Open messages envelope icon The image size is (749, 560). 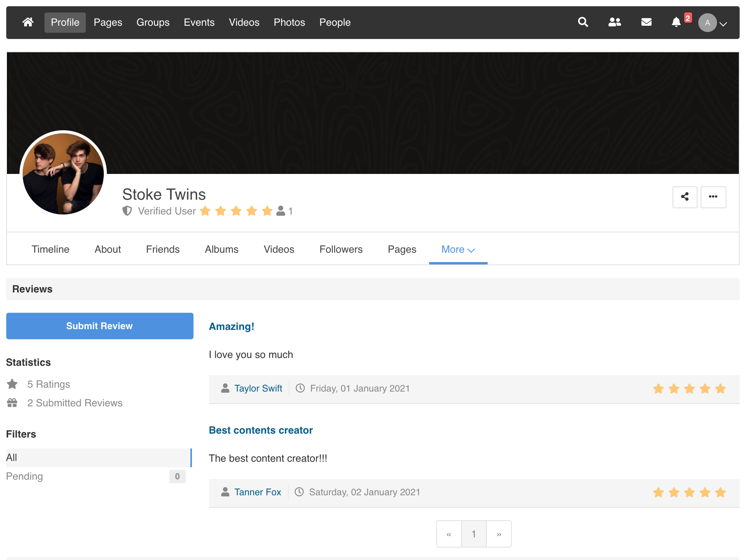tap(646, 22)
